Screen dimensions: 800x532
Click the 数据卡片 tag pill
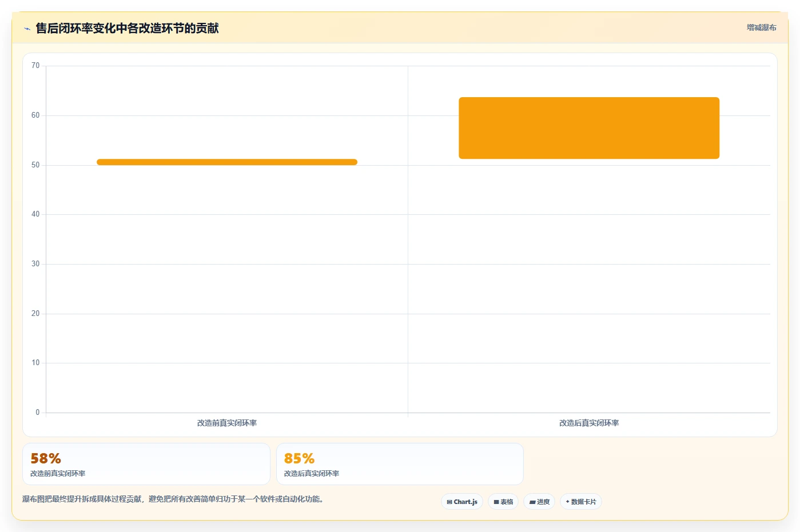(x=581, y=502)
